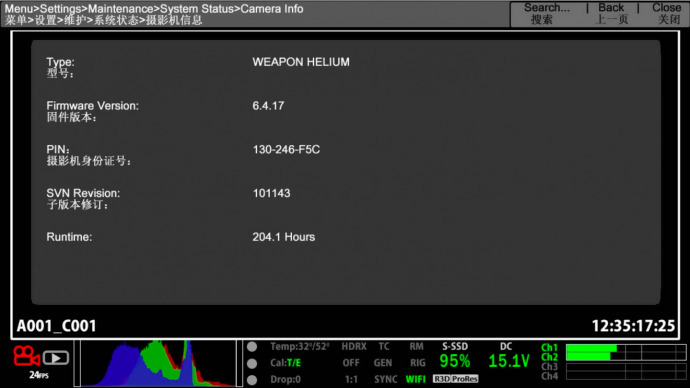Image resolution: width=690 pixels, height=388 pixels.
Task: Open the Search... button
Action: tap(547, 14)
